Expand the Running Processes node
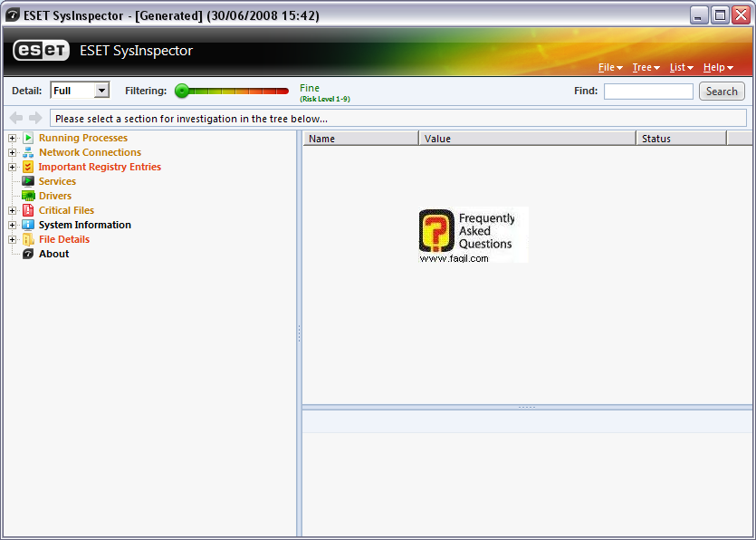The width and height of the screenshot is (756, 540). click(12, 138)
